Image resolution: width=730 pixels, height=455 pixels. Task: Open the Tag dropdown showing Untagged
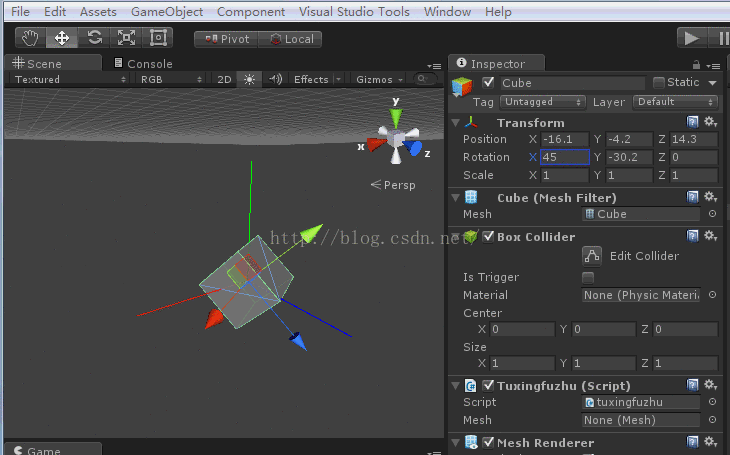click(542, 102)
